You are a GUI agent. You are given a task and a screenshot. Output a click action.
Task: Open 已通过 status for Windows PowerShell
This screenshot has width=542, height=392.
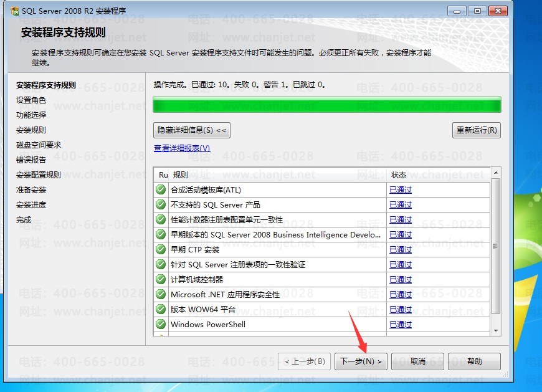(401, 324)
